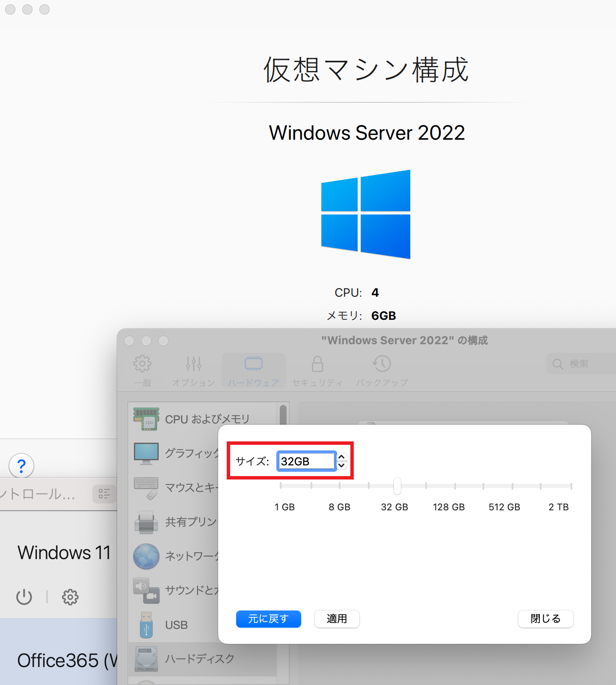Click the disk size slider handle
Image resolution: width=616 pixels, height=685 pixels.
tap(397, 485)
